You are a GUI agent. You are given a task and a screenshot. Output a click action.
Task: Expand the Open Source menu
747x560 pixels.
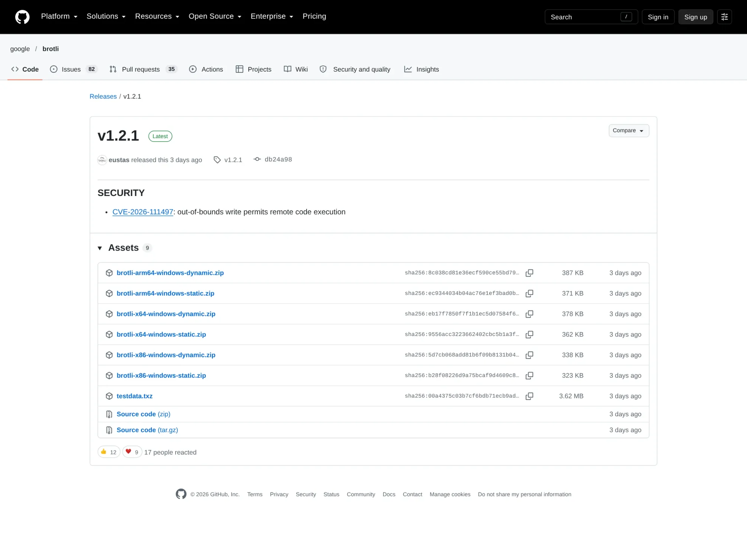click(215, 16)
